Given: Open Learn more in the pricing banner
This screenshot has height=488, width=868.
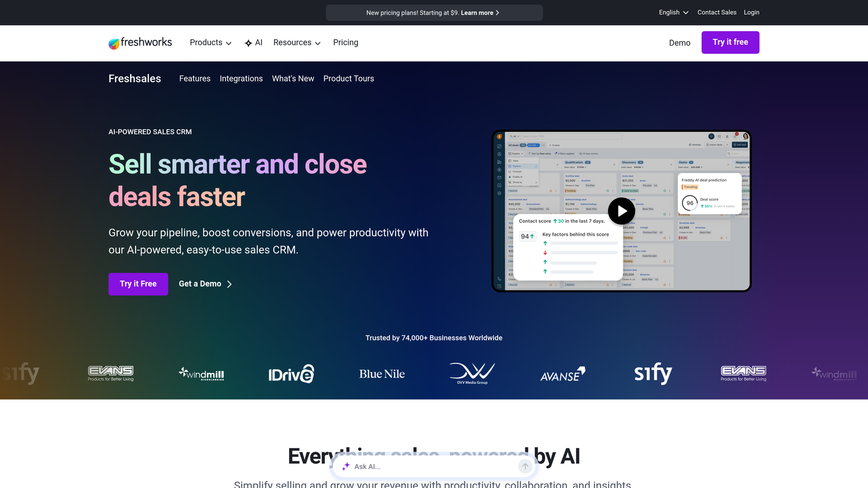Looking at the screenshot, I should coord(480,12).
